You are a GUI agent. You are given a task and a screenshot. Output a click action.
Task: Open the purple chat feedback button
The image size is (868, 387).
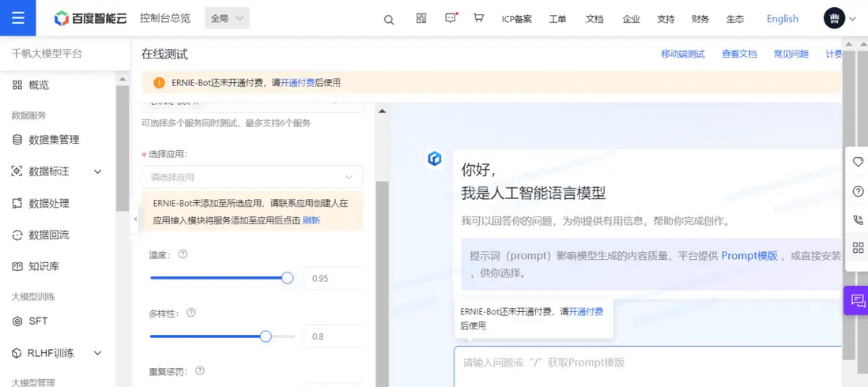click(856, 301)
